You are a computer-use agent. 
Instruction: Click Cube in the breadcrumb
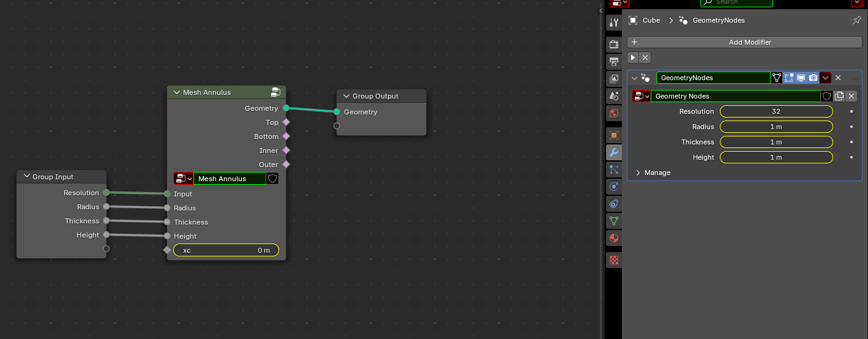coord(651,20)
